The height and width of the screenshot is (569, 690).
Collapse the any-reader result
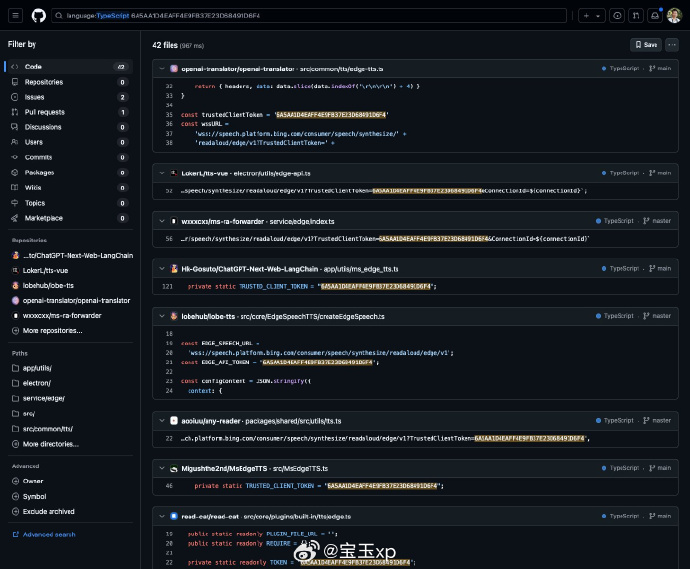(x=161, y=421)
